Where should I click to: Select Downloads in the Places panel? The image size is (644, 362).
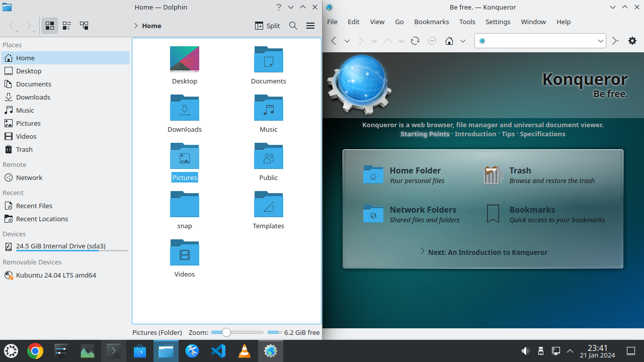[x=65, y=97]
